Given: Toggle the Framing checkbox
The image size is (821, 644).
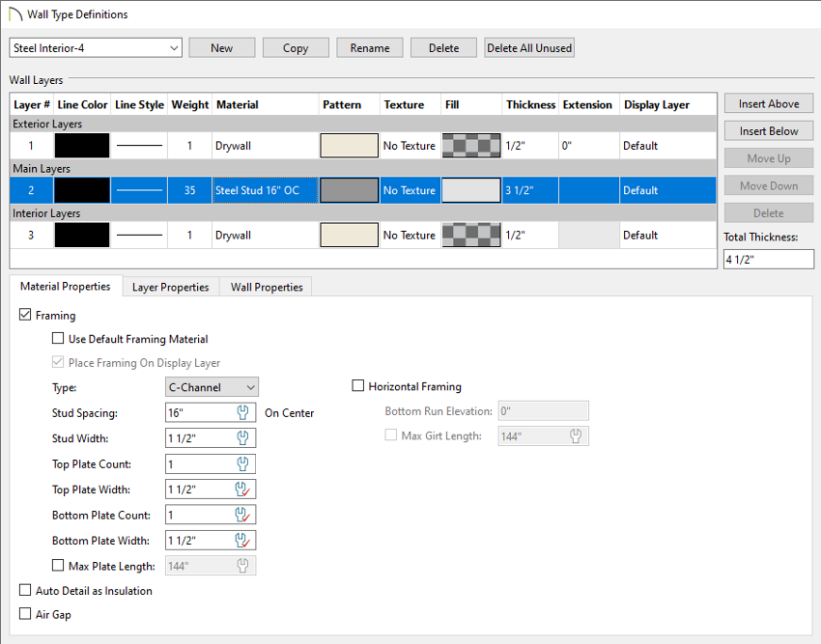Looking at the screenshot, I should pos(24,315).
